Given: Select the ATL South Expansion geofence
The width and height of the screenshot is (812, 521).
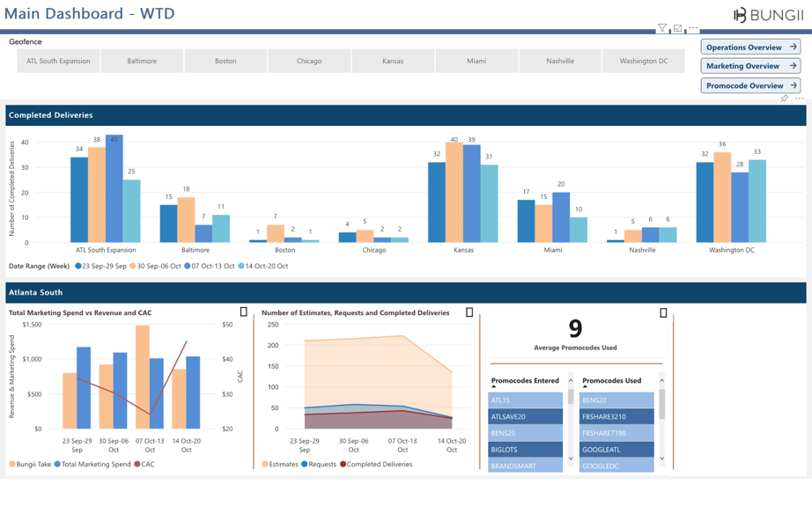Looking at the screenshot, I should tap(58, 61).
